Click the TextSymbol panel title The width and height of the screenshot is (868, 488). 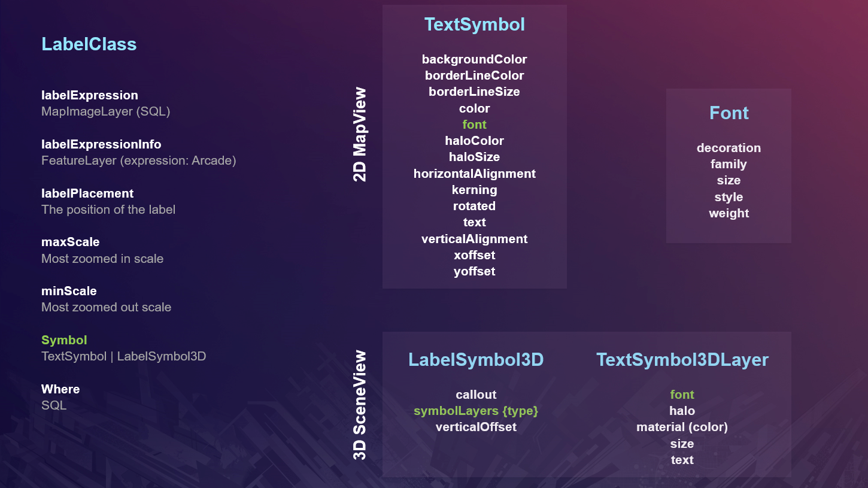click(474, 25)
